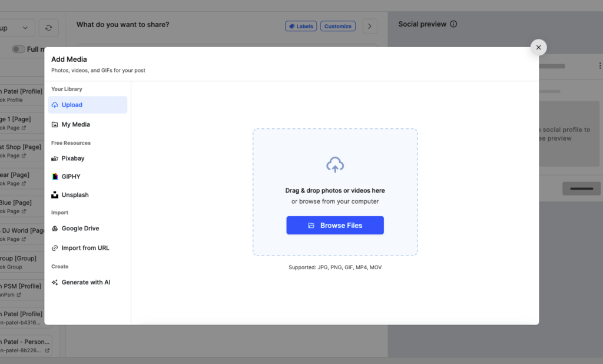Click the Customize button behind dialog
Viewport: 603px width, 364px height.
pyautogui.click(x=337, y=26)
